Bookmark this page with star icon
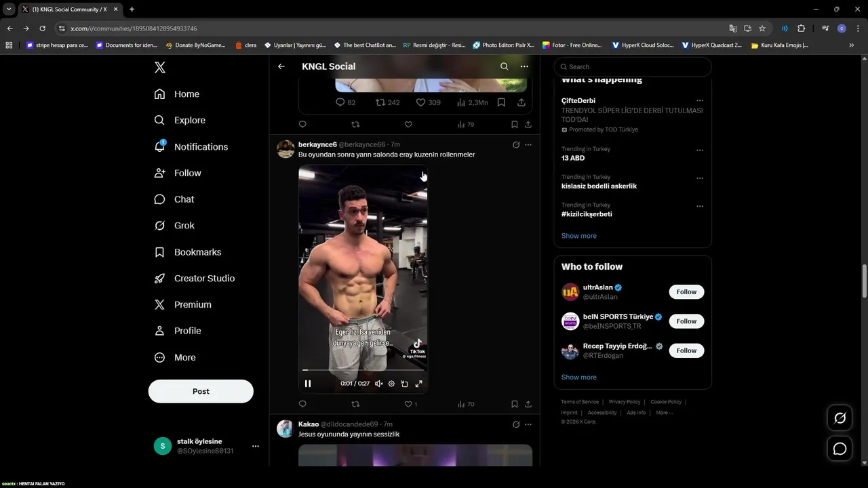The height and width of the screenshot is (488, 868). click(x=762, y=28)
